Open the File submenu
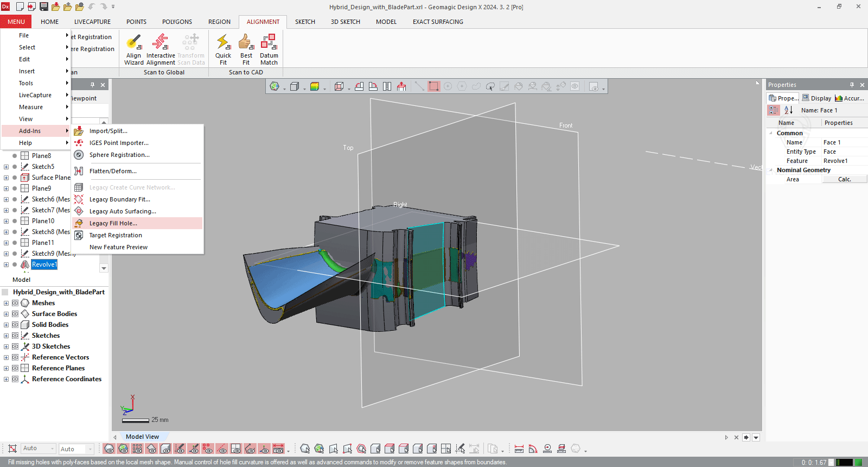The height and width of the screenshot is (467, 868). pos(36,35)
